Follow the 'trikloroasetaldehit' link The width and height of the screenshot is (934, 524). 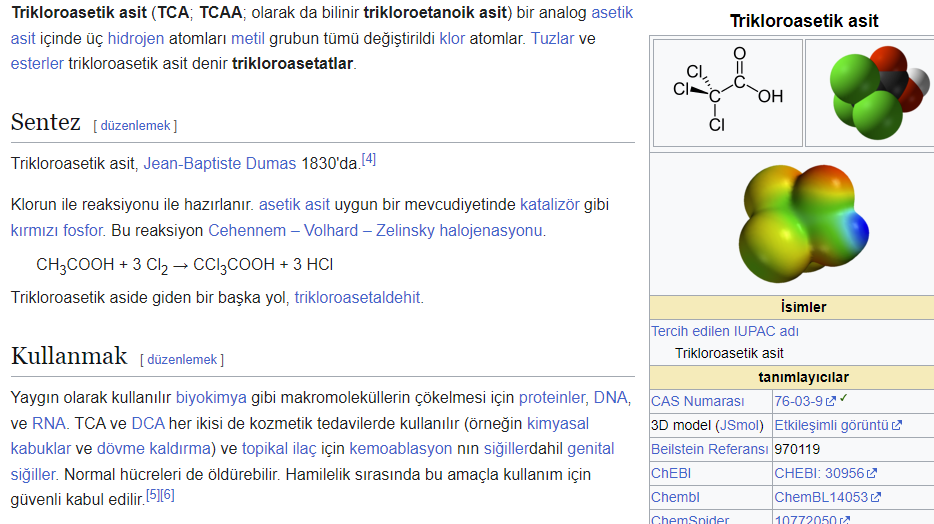click(357, 298)
